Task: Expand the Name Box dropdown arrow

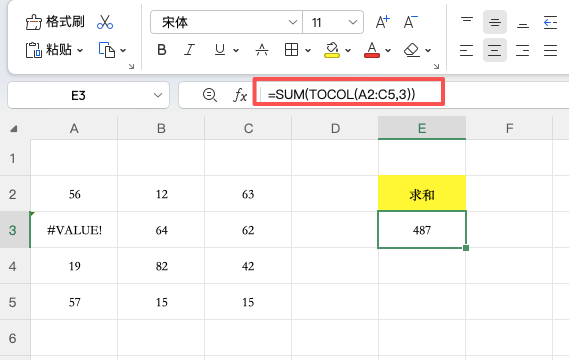Action: click(157, 95)
